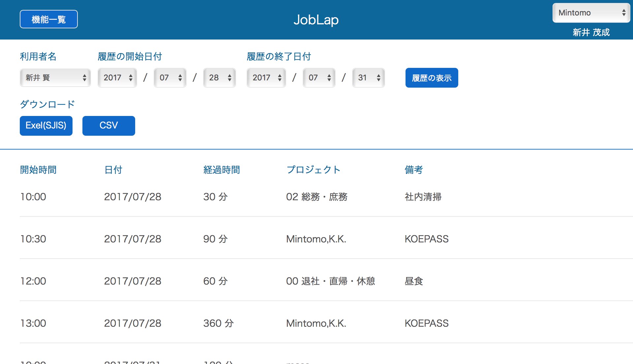Viewport: 633px width, 364px height.
Task: Select the 日付 column header
Action: [x=113, y=170]
